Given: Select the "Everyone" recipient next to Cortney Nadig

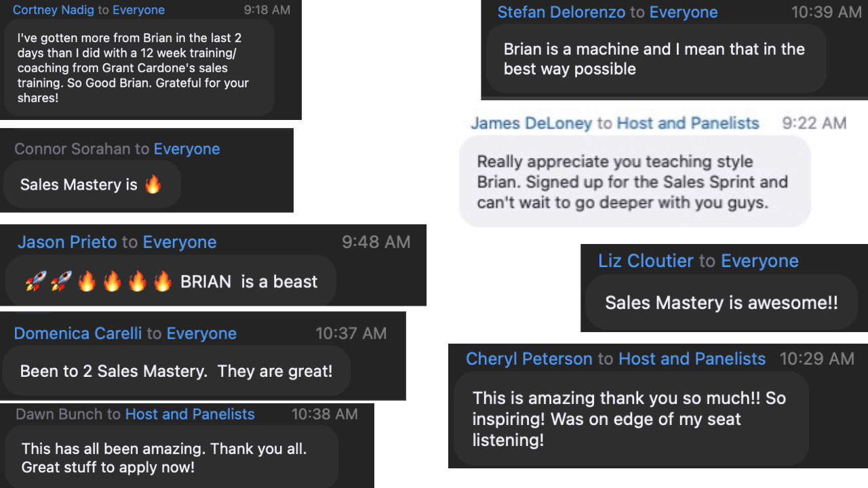Looking at the screenshot, I should pos(138,10).
